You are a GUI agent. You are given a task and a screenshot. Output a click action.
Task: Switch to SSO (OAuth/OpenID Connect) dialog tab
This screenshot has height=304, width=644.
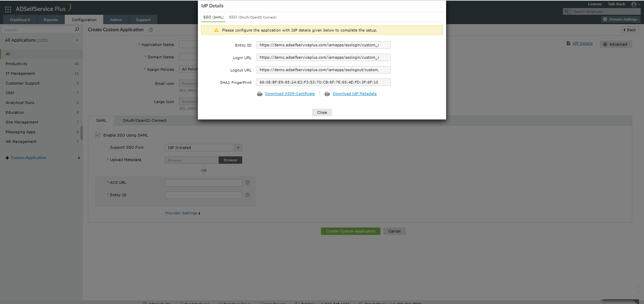(x=253, y=17)
